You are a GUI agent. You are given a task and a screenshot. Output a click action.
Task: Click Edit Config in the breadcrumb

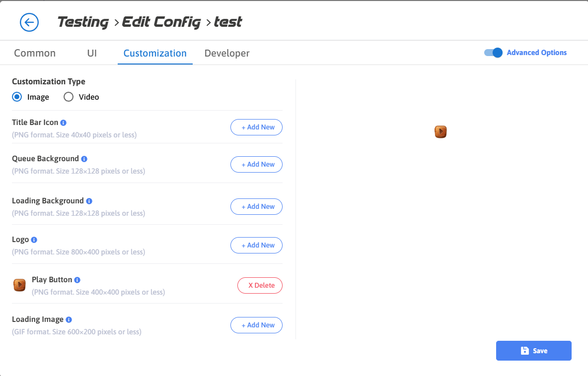point(161,22)
